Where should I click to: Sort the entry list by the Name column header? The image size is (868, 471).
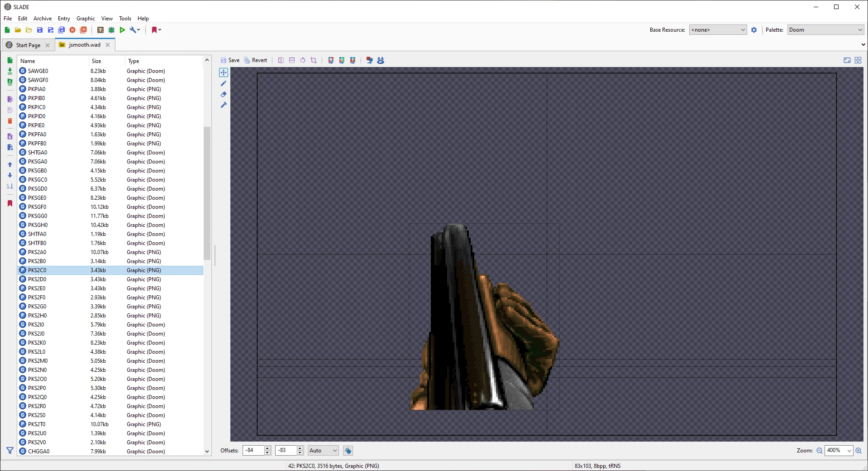[53, 61]
